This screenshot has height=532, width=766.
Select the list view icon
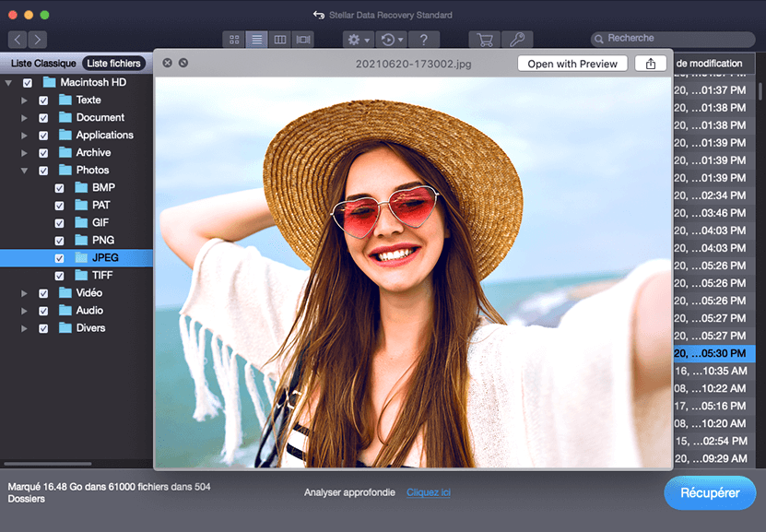(x=256, y=40)
